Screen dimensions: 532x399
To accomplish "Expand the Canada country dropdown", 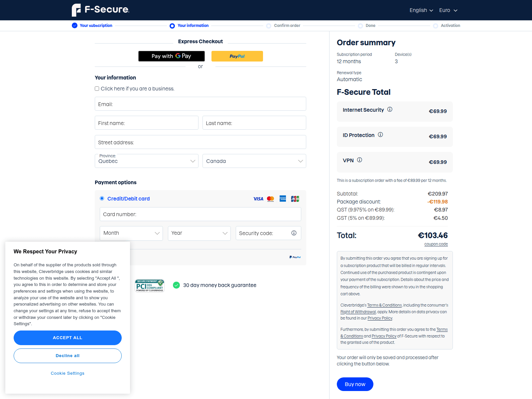I will [254, 161].
